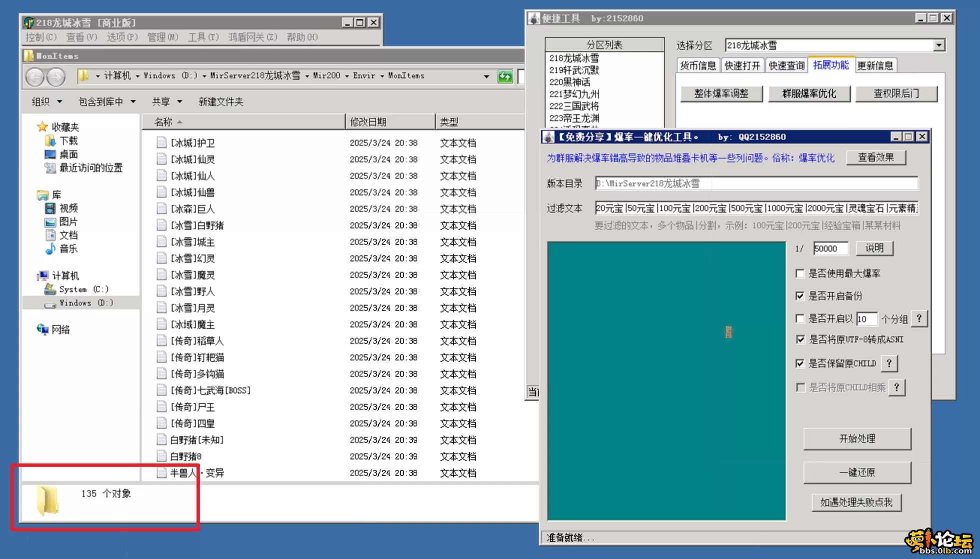Viewport: 980px width, 559px height.
Task: Open System (C:) drive in sidebar
Action: [x=84, y=289]
